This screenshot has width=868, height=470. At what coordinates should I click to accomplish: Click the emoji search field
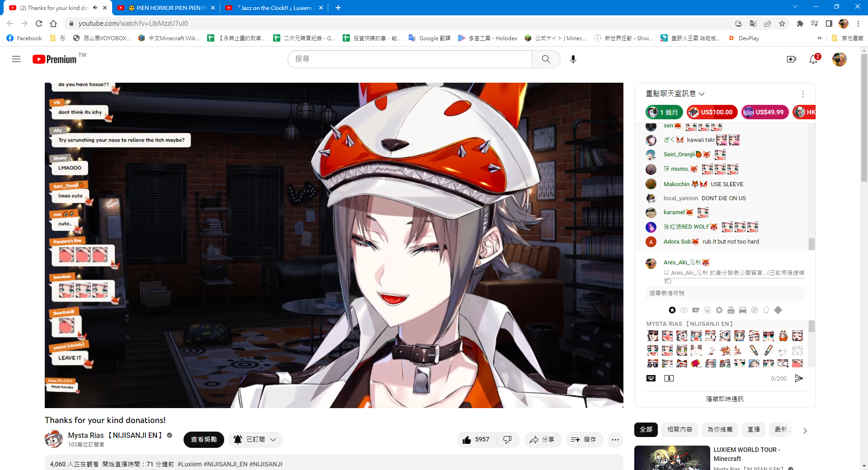click(x=725, y=293)
